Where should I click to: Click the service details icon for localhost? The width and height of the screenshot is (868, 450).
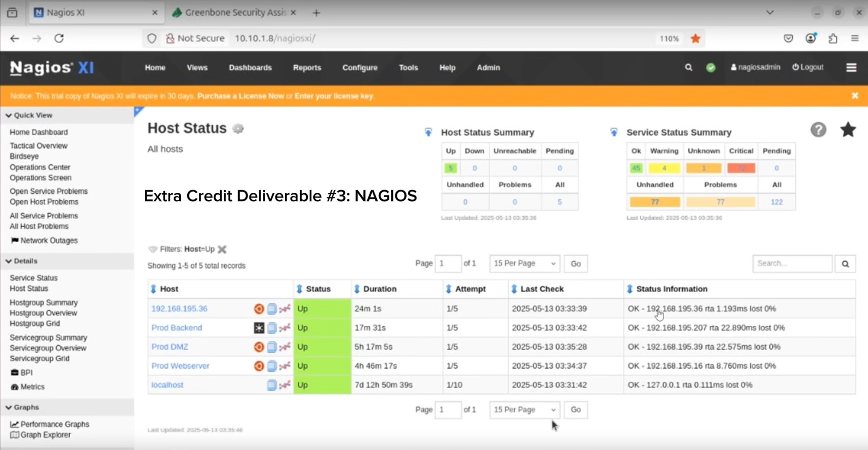pyautogui.click(x=272, y=385)
